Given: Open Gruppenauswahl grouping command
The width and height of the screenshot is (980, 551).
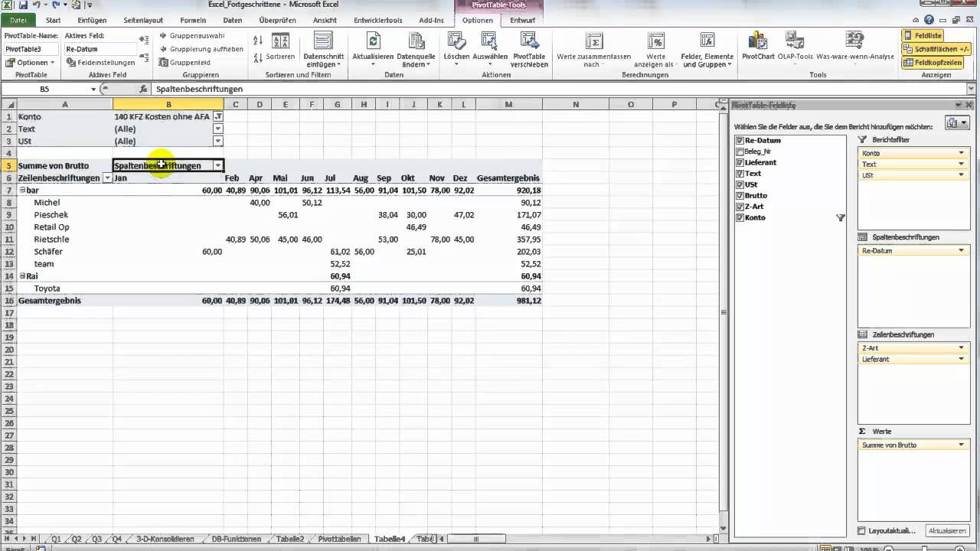Looking at the screenshot, I should tap(191, 35).
